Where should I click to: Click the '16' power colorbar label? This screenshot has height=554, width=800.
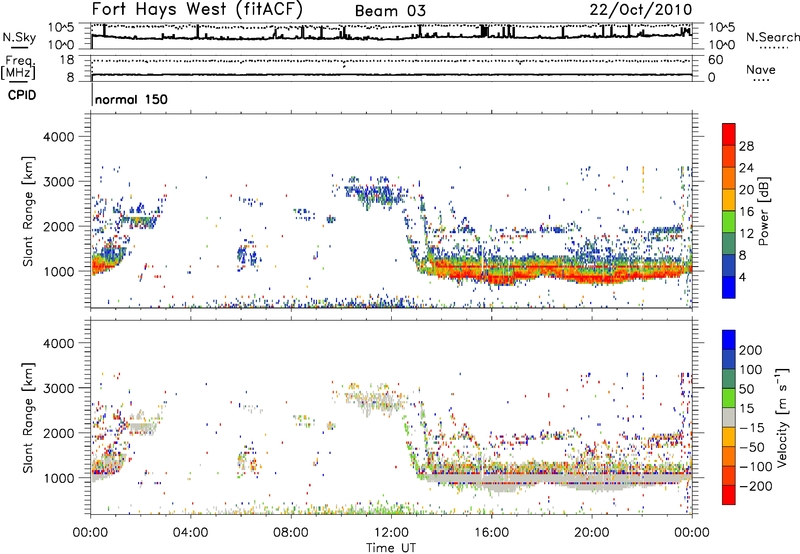point(746,212)
